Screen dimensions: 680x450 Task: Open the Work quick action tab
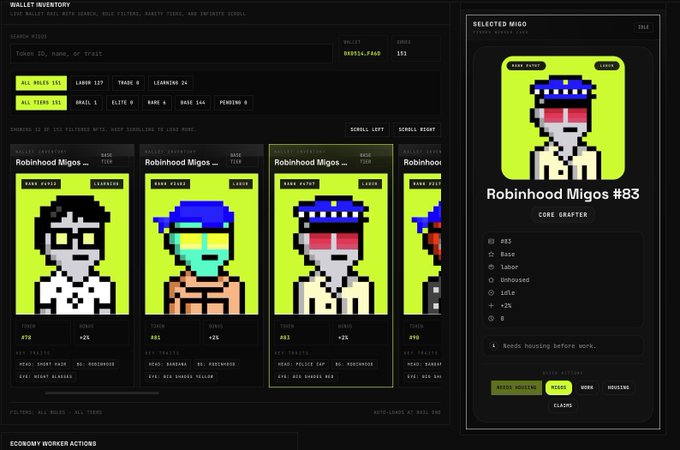[x=587, y=388]
